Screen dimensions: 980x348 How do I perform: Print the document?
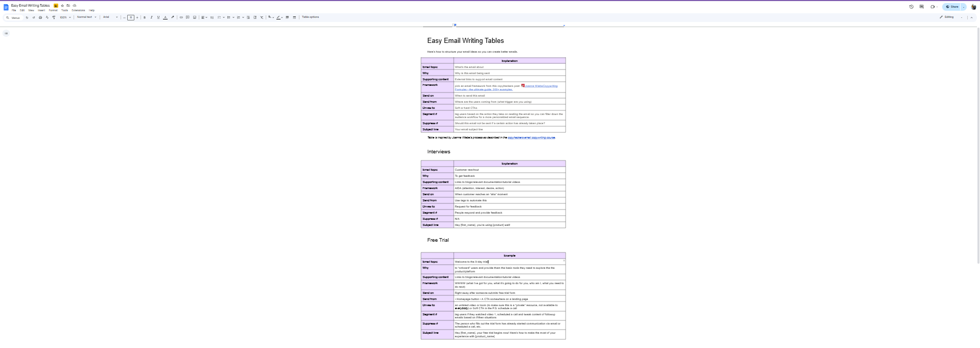click(40, 17)
